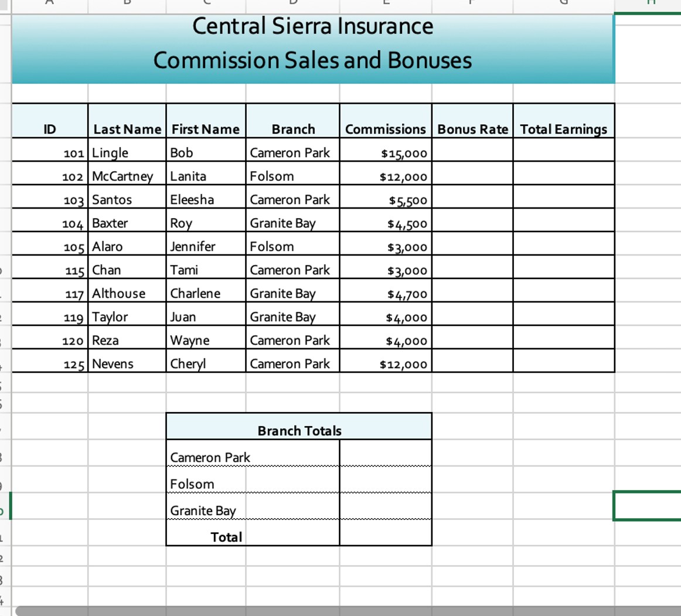681x616 pixels.
Task: Click the Total label in Branch Totals
Action: tap(252, 536)
